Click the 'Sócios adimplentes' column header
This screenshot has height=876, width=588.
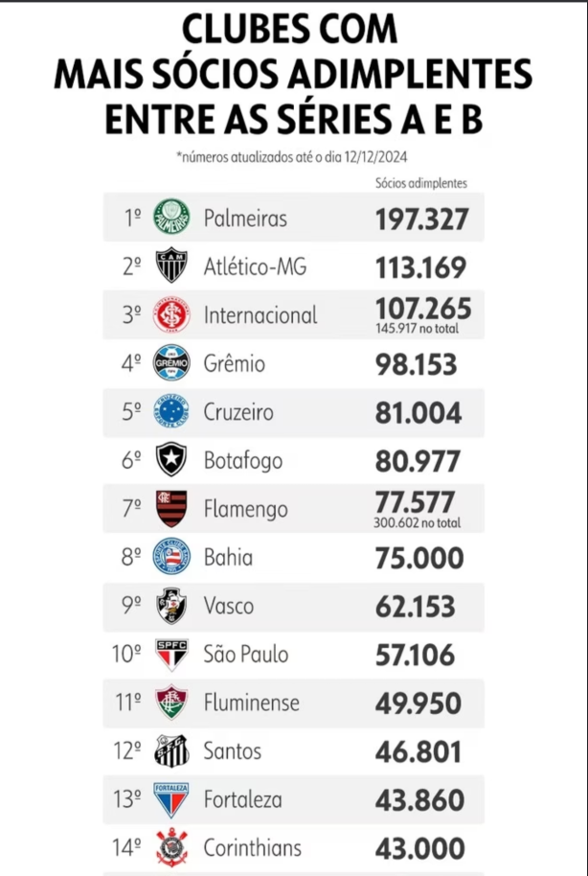tap(421, 183)
